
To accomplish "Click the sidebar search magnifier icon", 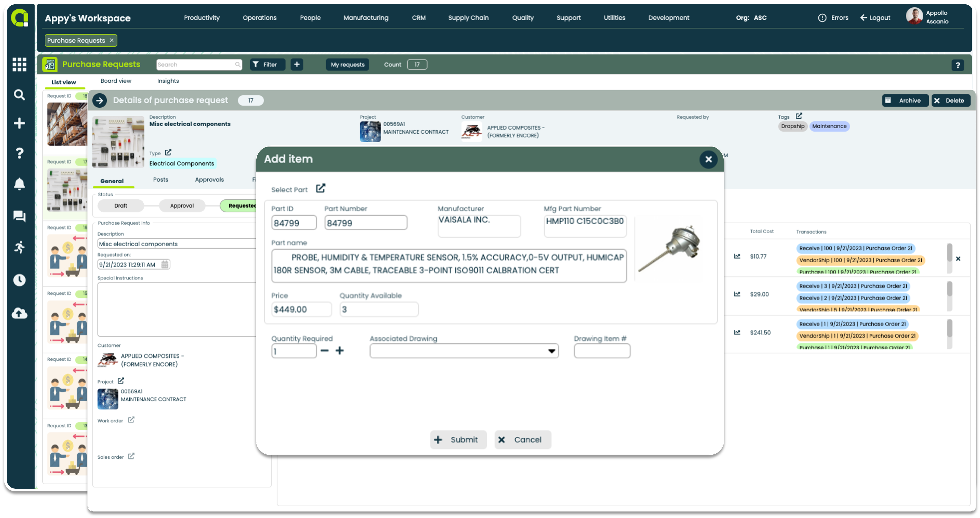I will coord(19,94).
